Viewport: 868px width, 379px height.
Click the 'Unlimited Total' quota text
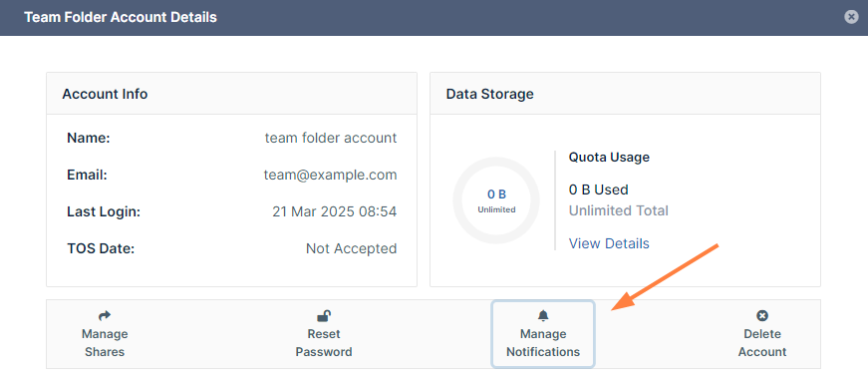pos(618,210)
